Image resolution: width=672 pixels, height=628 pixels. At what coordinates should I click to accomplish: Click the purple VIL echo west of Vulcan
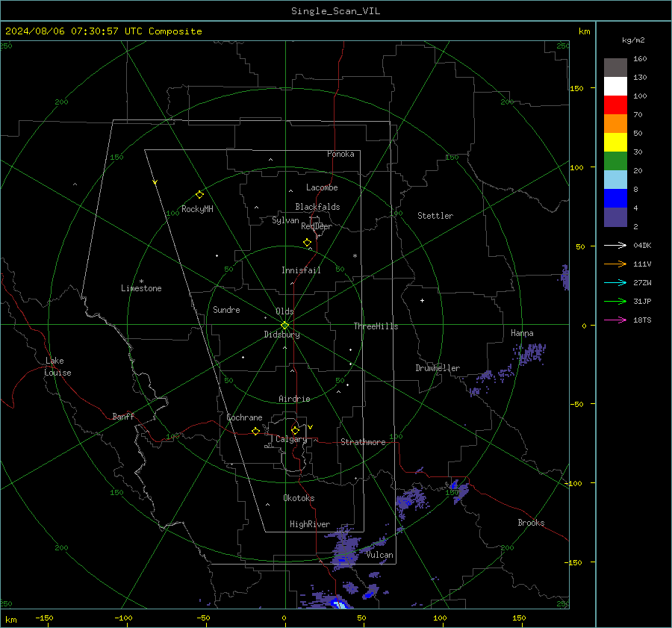pyautogui.click(x=345, y=551)
